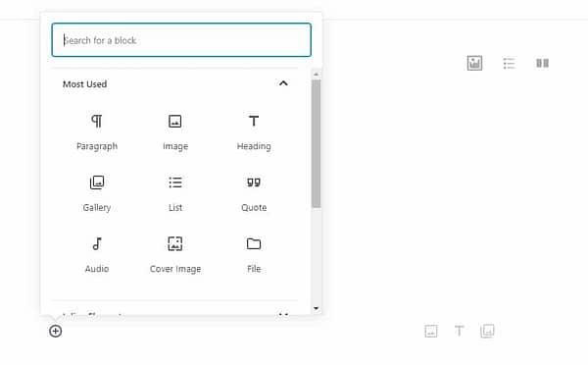588x365 pixels.
Task: Pick the Cover Image block
Action: (175, 254)
